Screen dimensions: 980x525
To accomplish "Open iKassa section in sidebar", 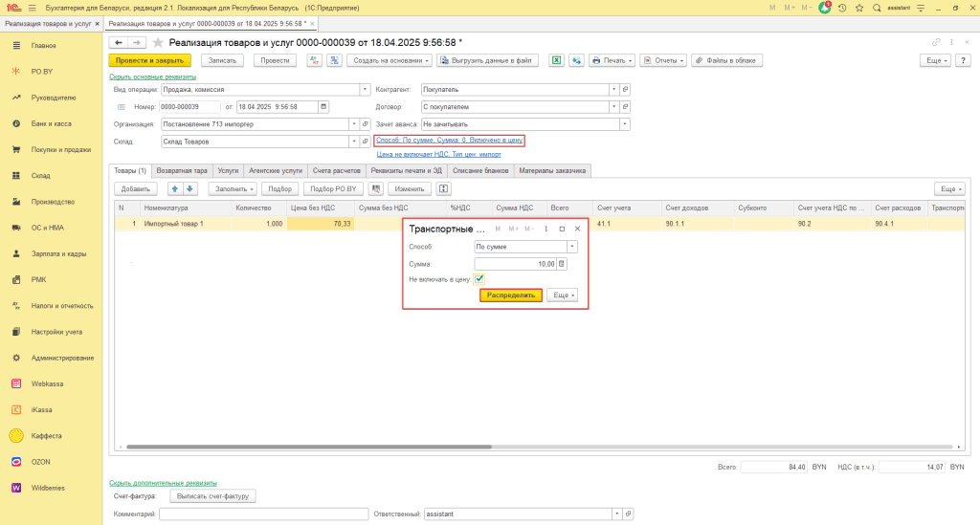I will point(41,410).
